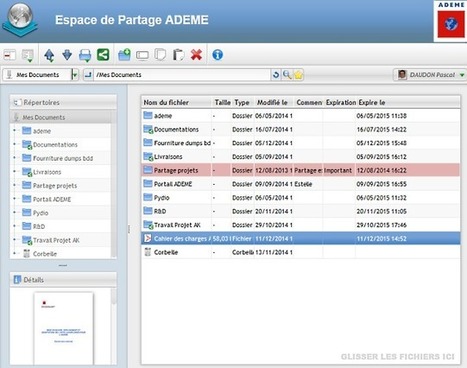Select the highlighted Partage projets row
467x368 pixels.
(x=301, y=170)
